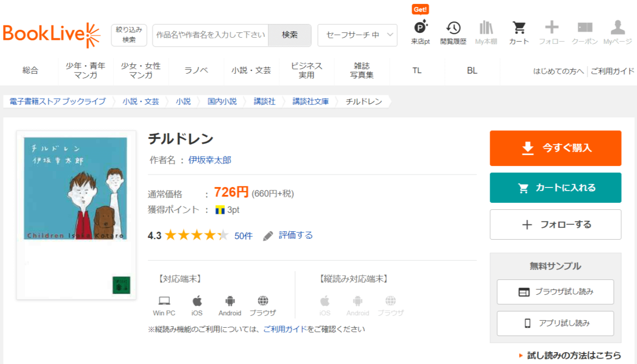This screenshot has width=637, height=364.
Task: Open the 来店pt points icon
Action: (421, 27)
